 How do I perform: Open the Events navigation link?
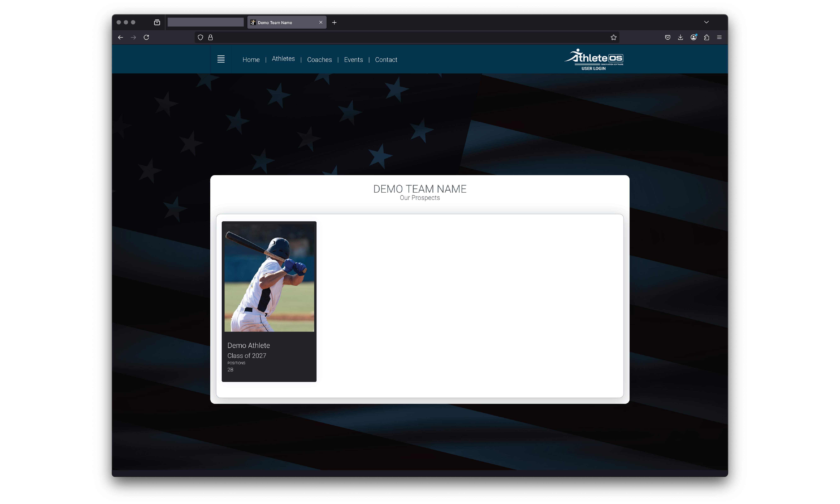pyautogui.click(x=353, y=60)
